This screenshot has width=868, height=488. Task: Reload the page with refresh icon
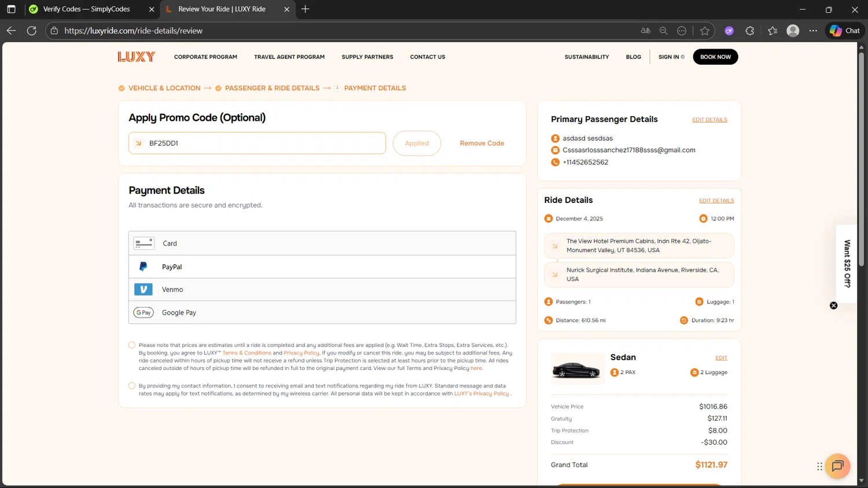32,31
